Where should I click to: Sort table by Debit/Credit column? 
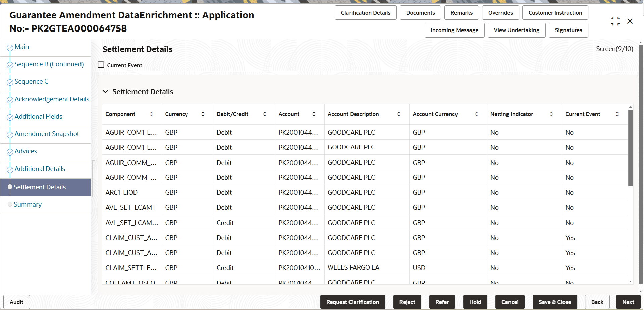[x=265, y=114]
